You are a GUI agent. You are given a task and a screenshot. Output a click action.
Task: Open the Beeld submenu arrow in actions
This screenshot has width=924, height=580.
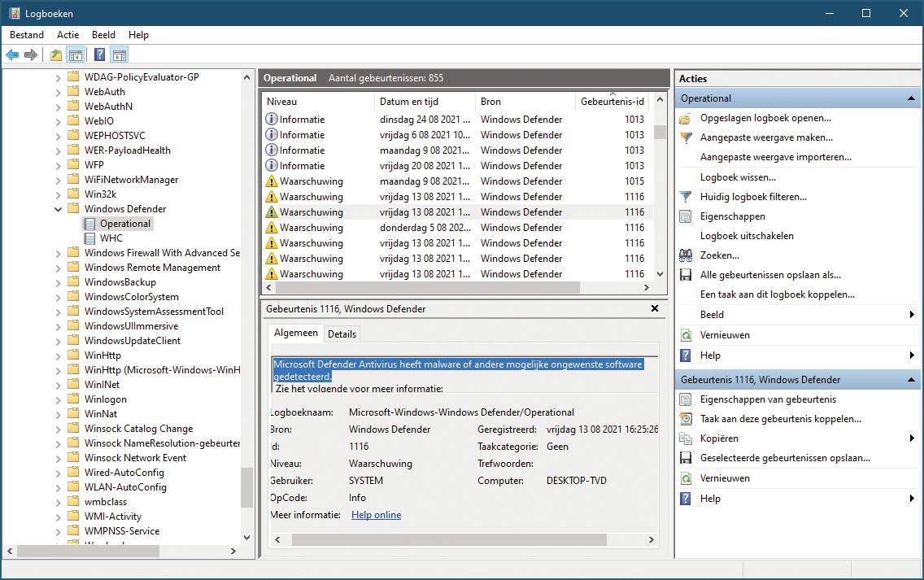coord(912,315)
